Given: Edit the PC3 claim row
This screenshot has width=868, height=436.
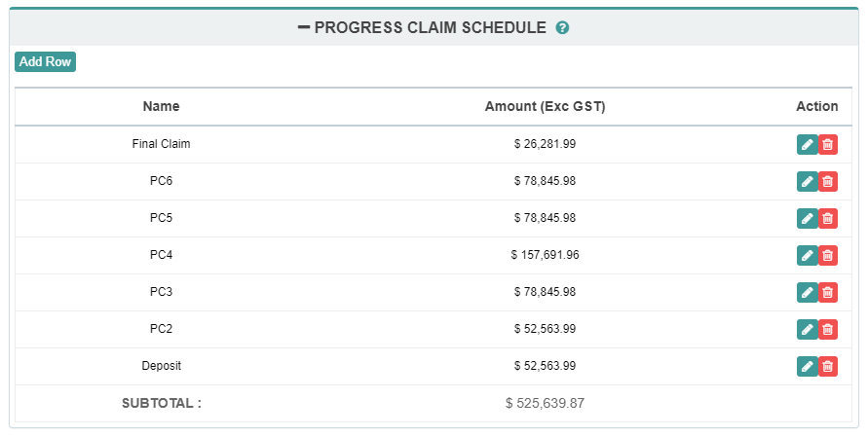Looking at the screenshot, I should click(807, 292).
